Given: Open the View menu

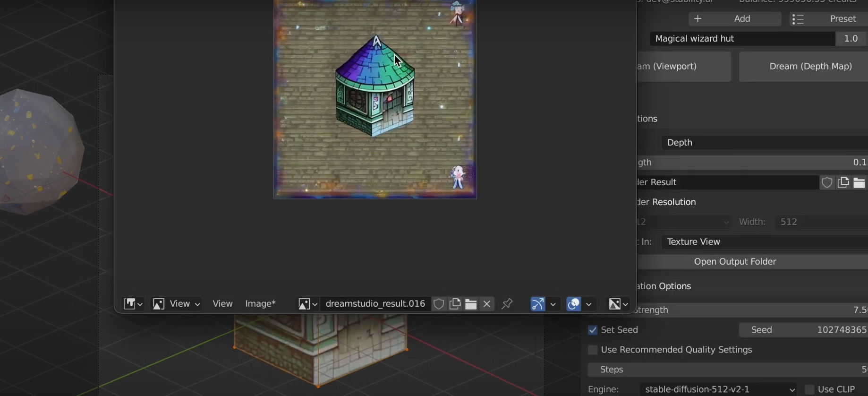Looking at the screenshot, I should click(x=222, y=304).
